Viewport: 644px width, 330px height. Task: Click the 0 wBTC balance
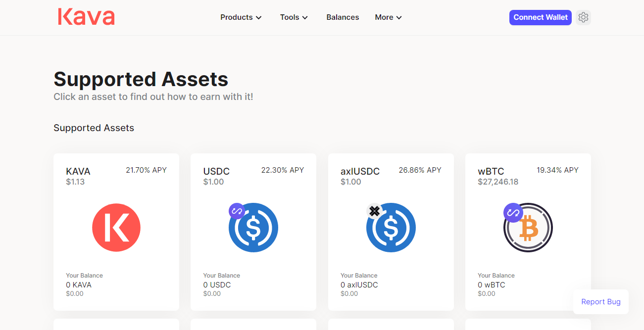tap(492, 285)
